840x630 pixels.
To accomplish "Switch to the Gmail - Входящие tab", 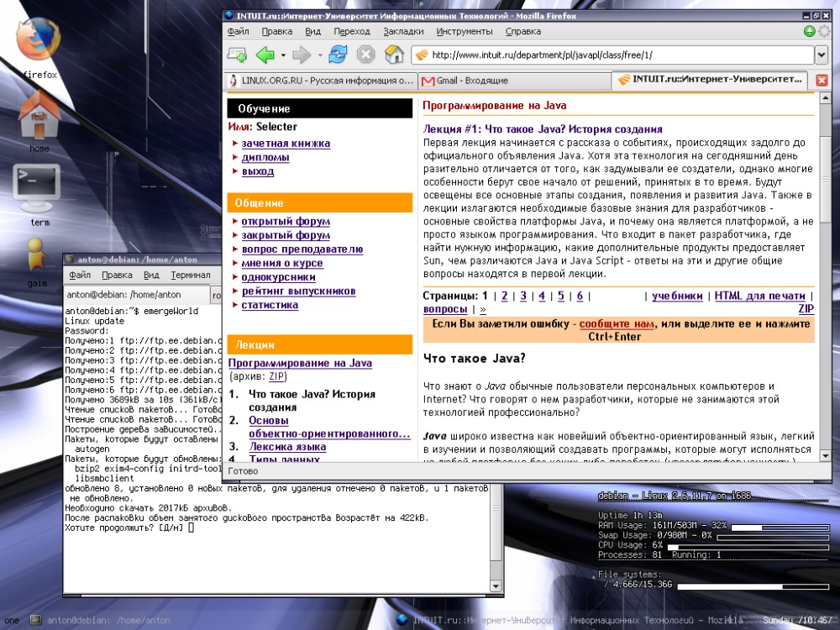I will point(514,81).
